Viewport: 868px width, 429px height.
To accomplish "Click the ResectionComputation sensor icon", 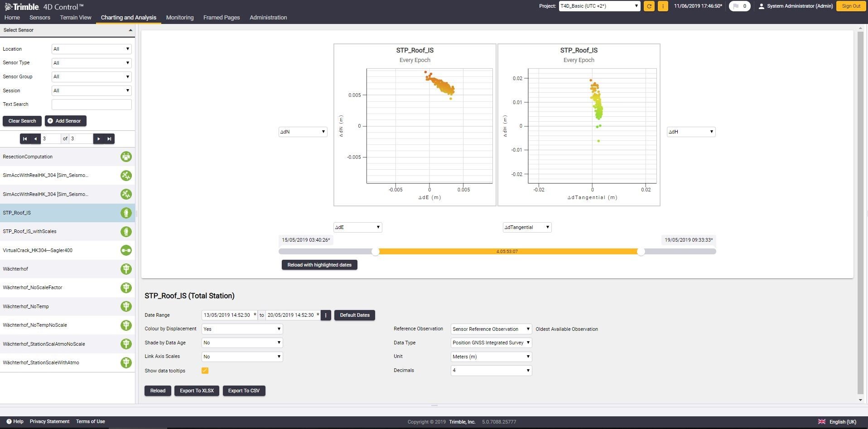I will point(126,157).
